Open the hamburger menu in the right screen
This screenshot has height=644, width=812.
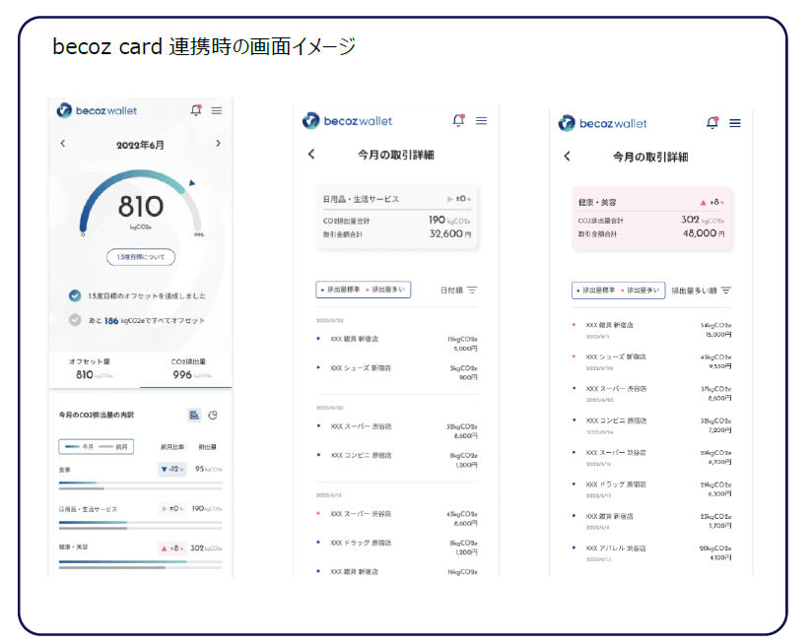click(734, 123)
